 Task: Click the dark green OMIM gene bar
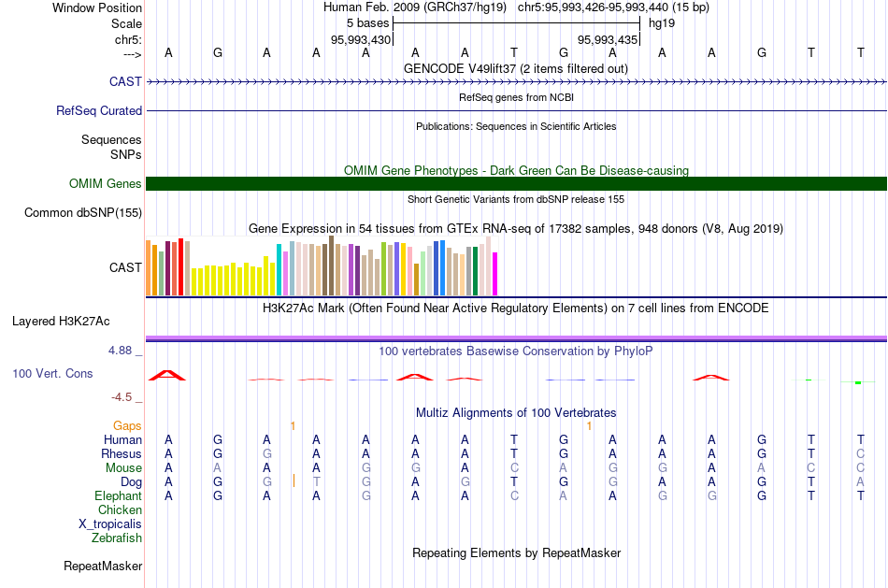(x=516, y=183)
